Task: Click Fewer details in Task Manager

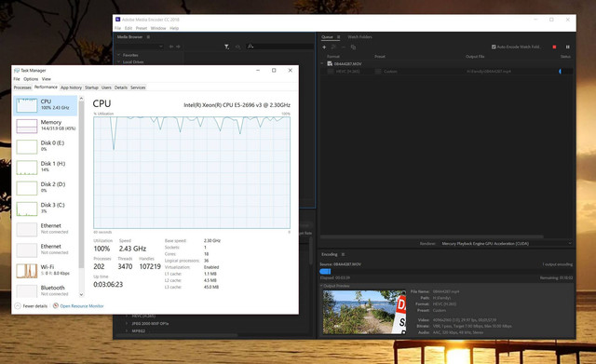Action: [x=31, y=306]
